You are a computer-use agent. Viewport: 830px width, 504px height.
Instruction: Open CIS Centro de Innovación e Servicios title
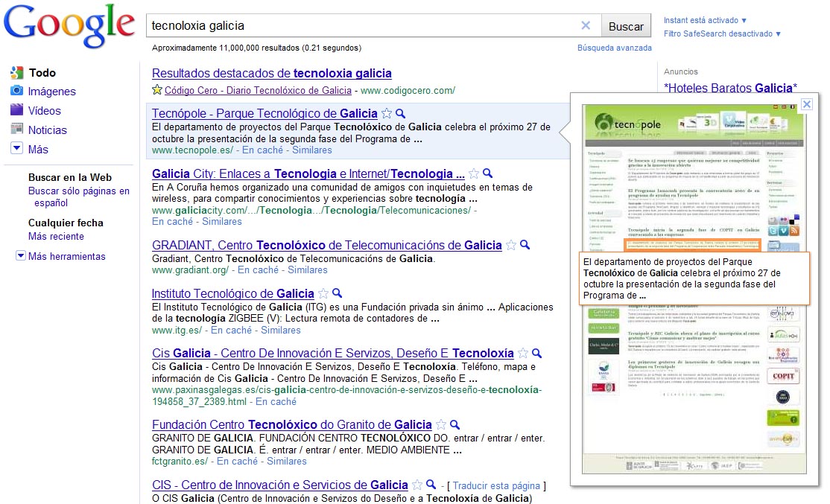click(280, 485)
